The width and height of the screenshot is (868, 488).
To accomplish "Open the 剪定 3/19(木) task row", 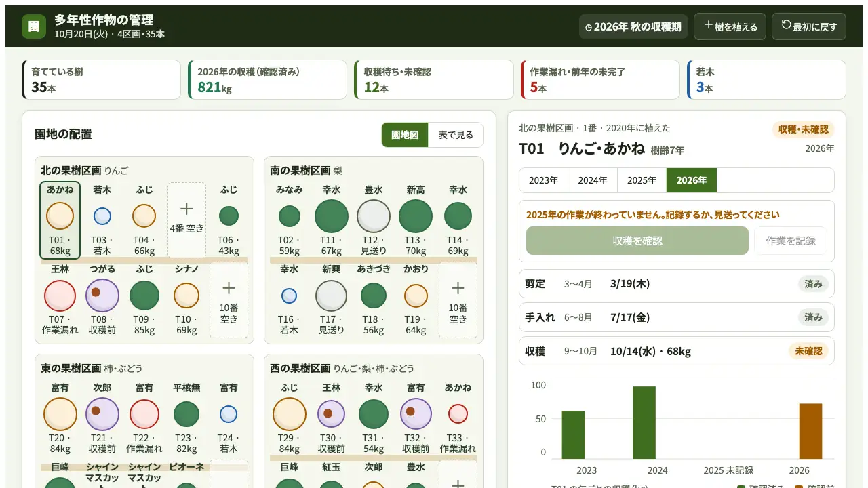I will pyautogui.click(x=677, y=284).
